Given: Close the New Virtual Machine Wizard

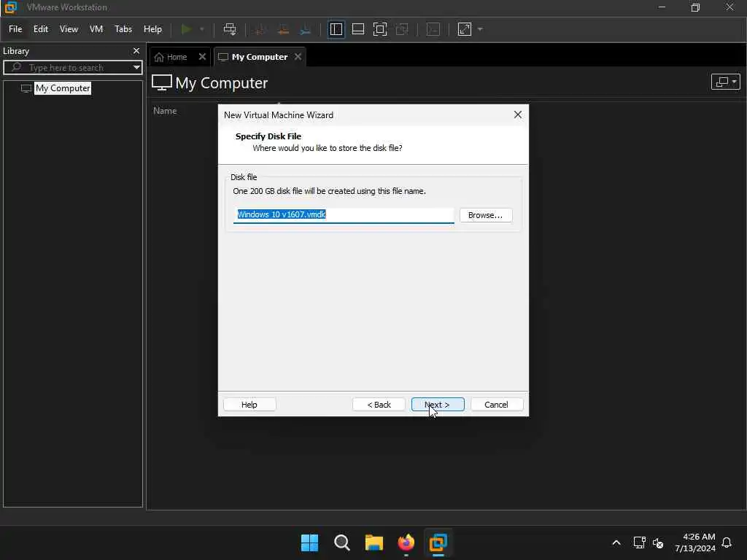Looking at the screenshot, I should pyautogui.click(x=518, y=114).
